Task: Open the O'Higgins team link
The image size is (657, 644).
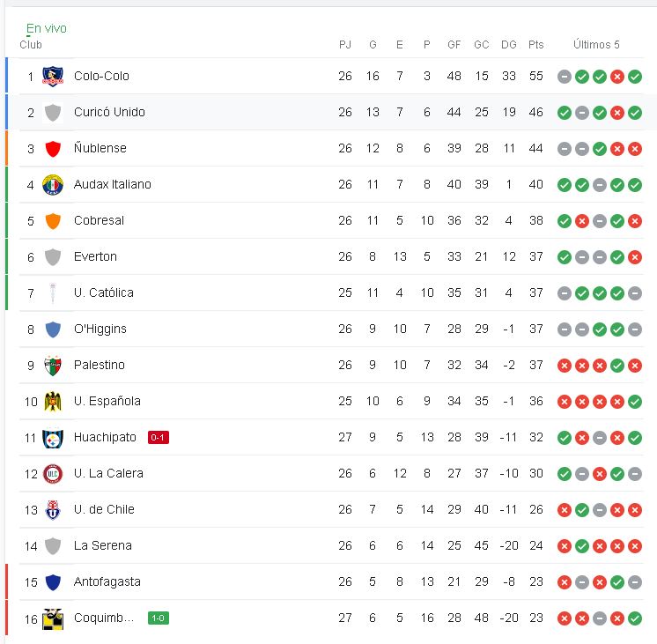Action: (100, 329)
